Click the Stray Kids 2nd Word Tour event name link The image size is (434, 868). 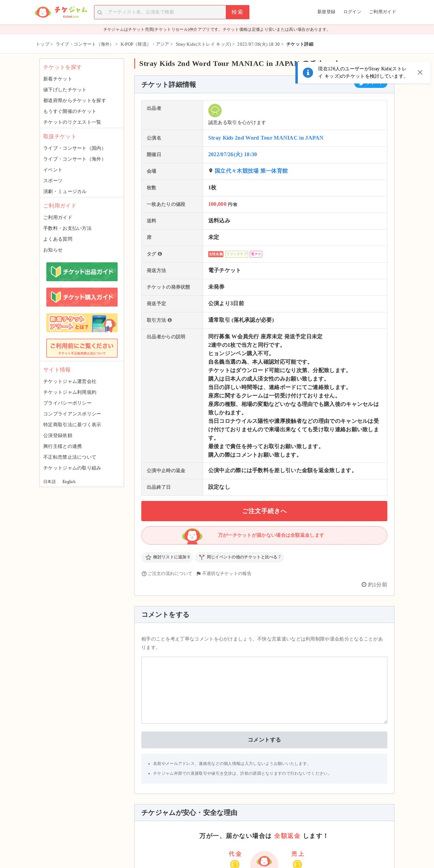[x=266, y=138]
